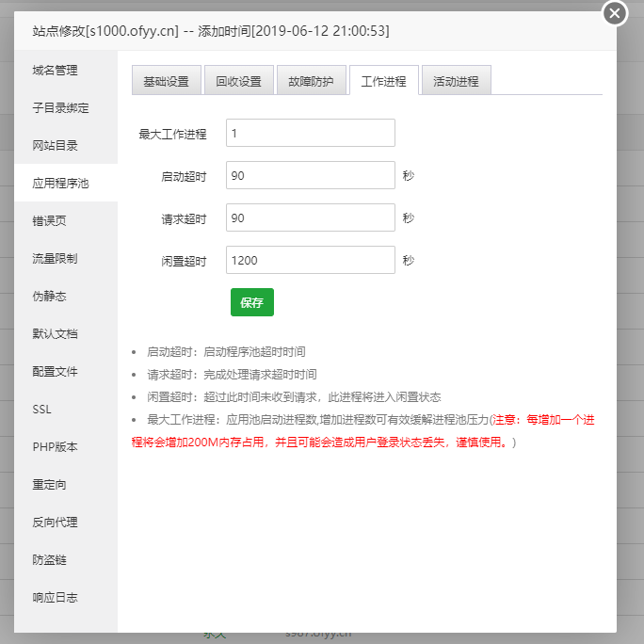Screen dimensions: 644x644
Task: Open the 响应日志 sidebar section
Action: [66, 598]
